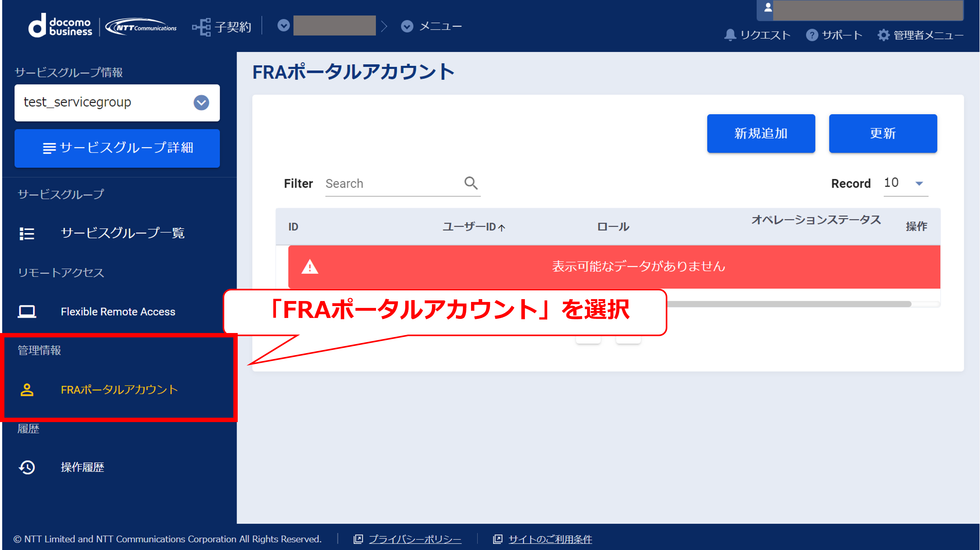Select FRAポータルアカウント in sidebar
The width and height of the screenshot is (980, 550).
[119, 390]
